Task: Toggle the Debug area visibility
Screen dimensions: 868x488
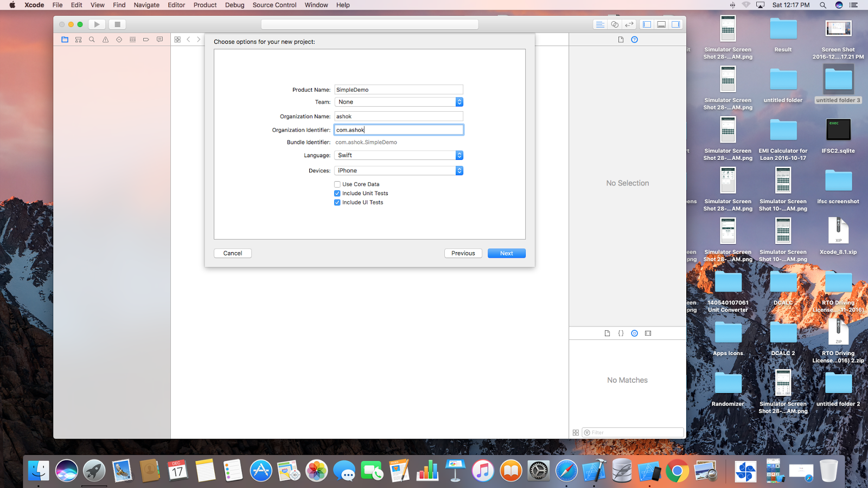Action: tap(661, 24)
